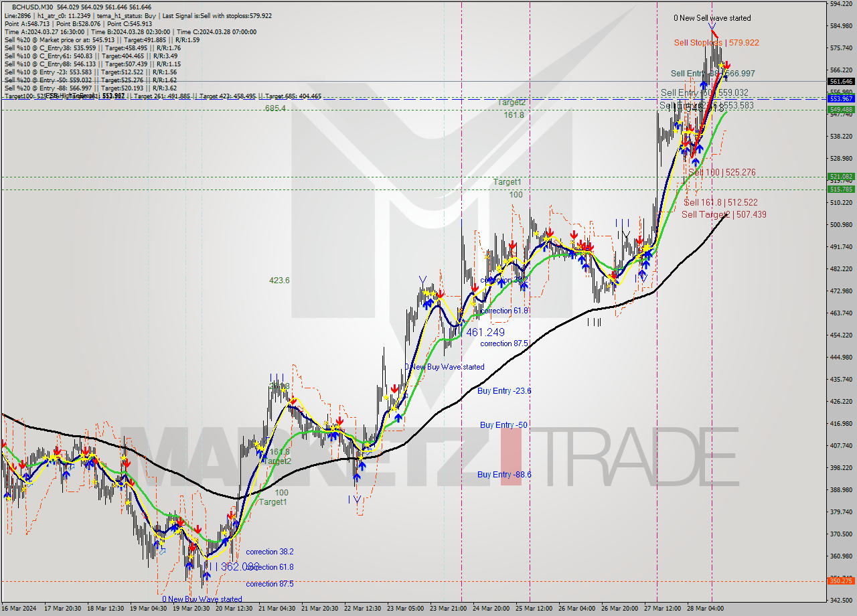Click the green price marker 549.488
The width and height of the screenshot is (857, 616).
pyautogui.click(x=842, y=109)
